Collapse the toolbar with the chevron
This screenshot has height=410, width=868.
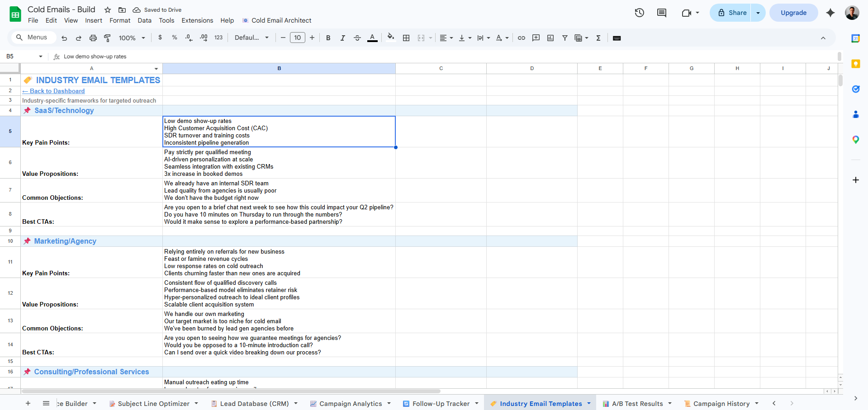click(823, 38)
